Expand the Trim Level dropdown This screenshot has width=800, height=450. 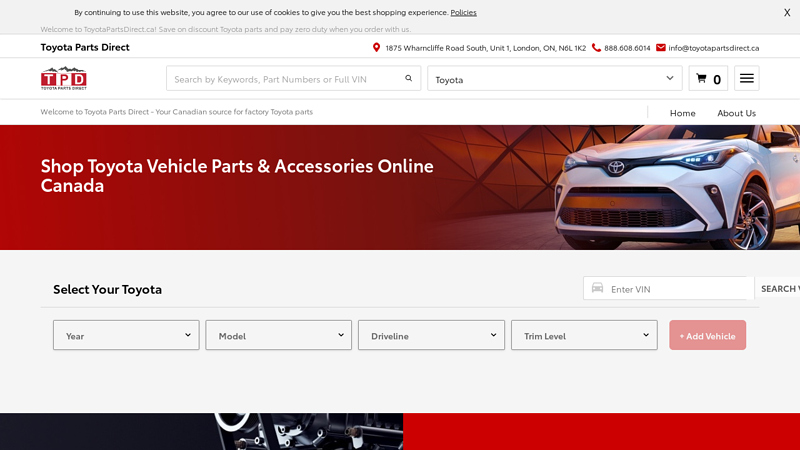[x=584, y=335]
